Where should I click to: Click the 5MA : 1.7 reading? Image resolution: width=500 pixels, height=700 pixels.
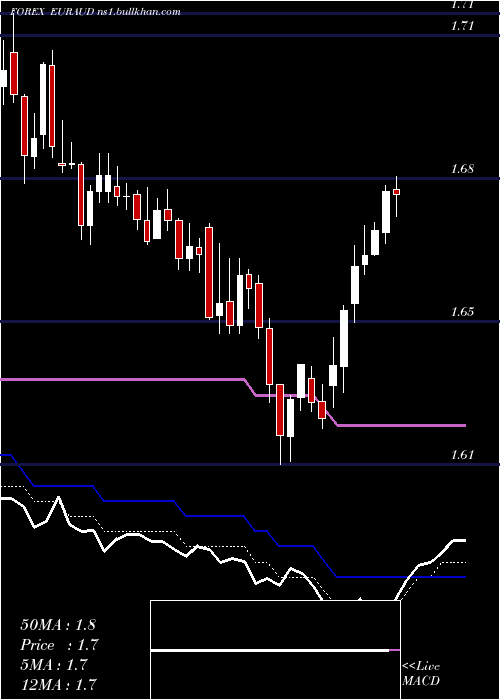[x=55, y=665]
